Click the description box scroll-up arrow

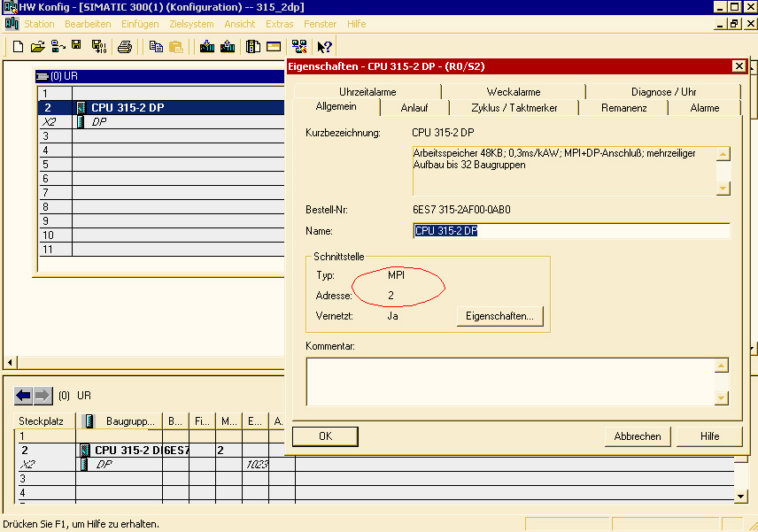723,154
